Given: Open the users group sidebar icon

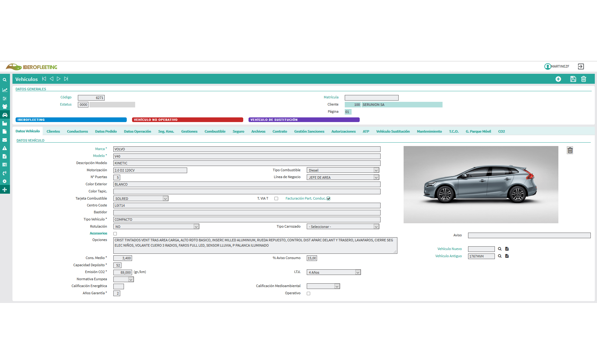Looking at the screenshot, I should pos(5,106).
